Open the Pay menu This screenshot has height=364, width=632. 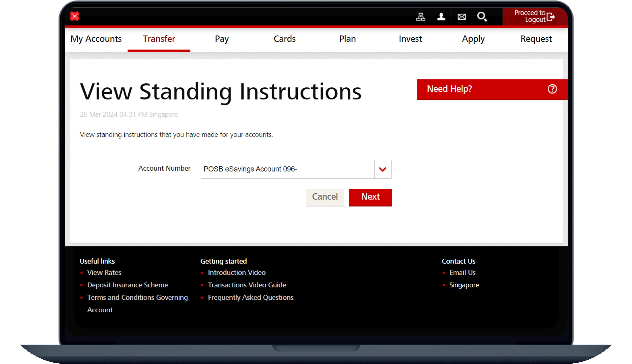222,39
